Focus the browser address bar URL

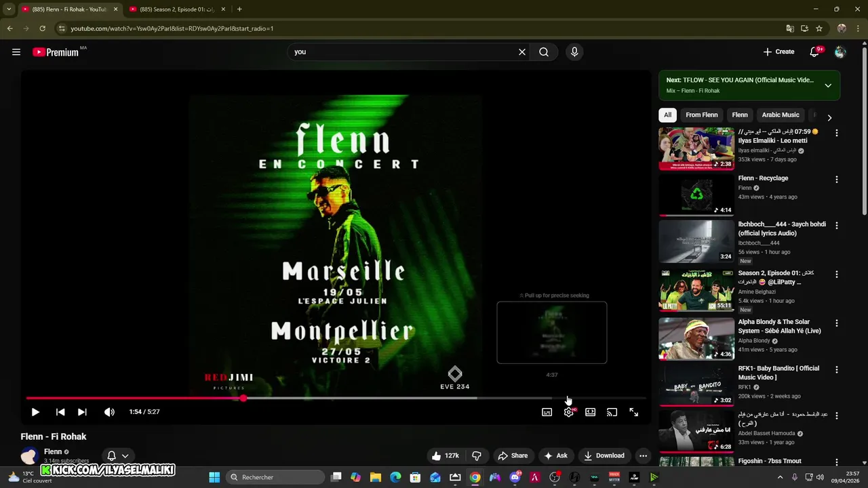pos(172,28)
